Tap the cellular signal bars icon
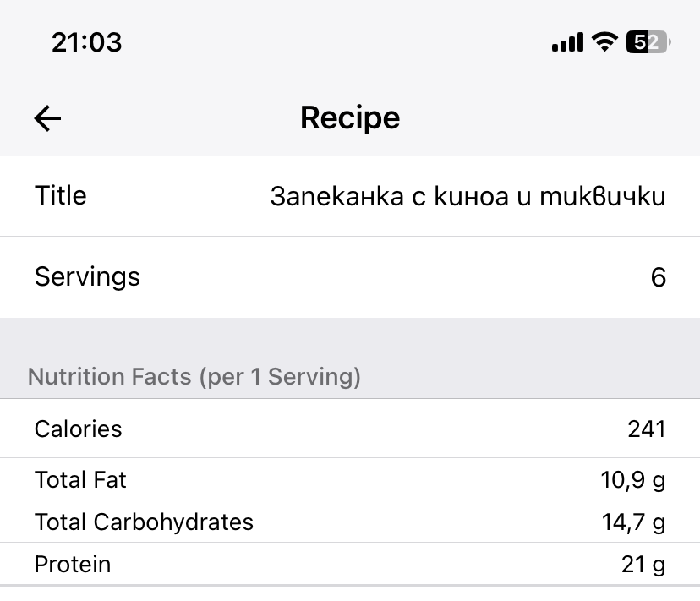Screen dimensions: 700x601 [x=567, y=41]
